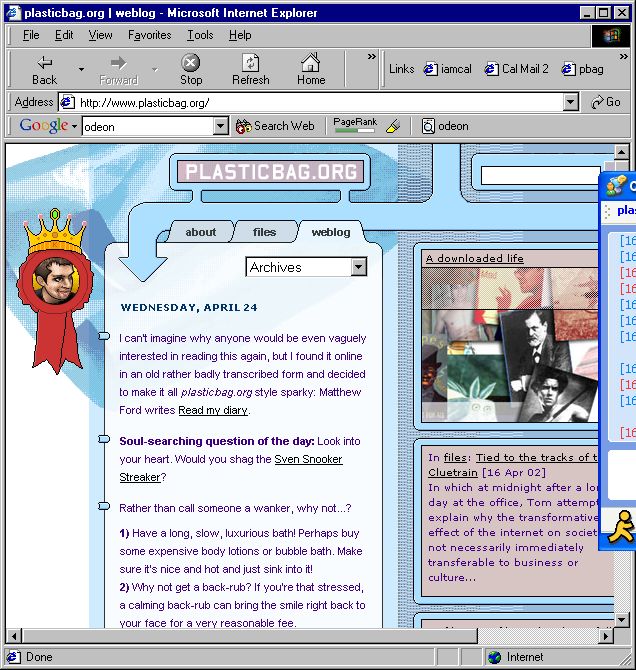Open the iamcal links shortcut
The height and width of the screenshot is (670, 636).
[447, 69]
